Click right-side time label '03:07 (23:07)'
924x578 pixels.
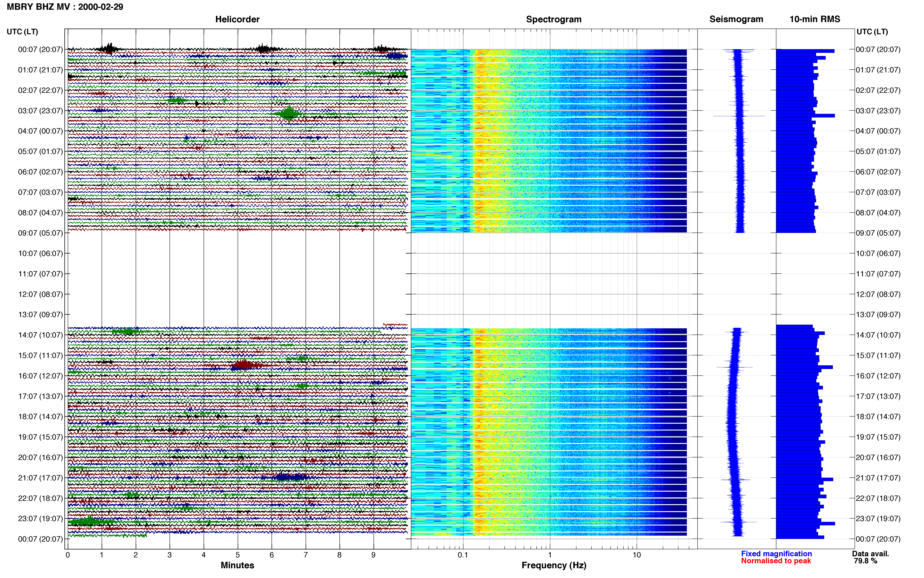[x=878, y=110]
